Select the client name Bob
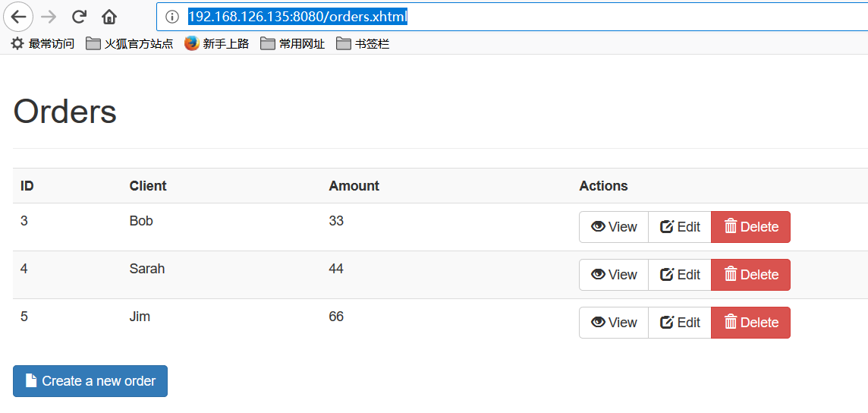Screen dimensions: 868x413 pos(141,221)
